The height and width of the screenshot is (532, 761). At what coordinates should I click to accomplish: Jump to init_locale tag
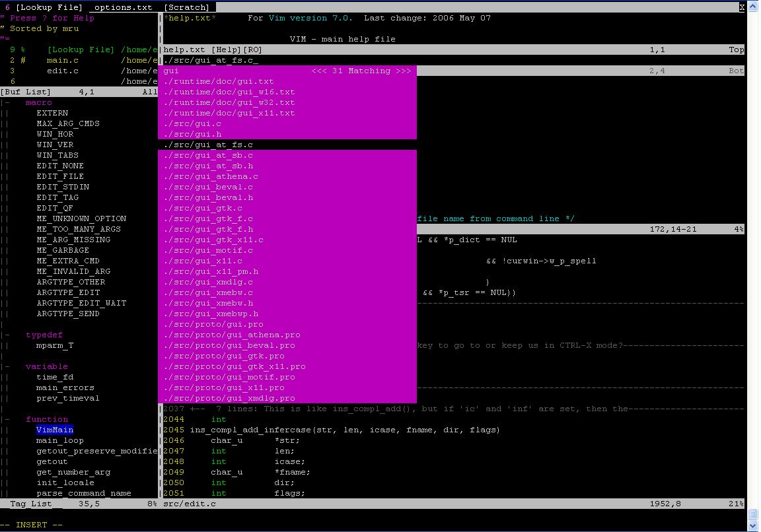pos(65,482)
